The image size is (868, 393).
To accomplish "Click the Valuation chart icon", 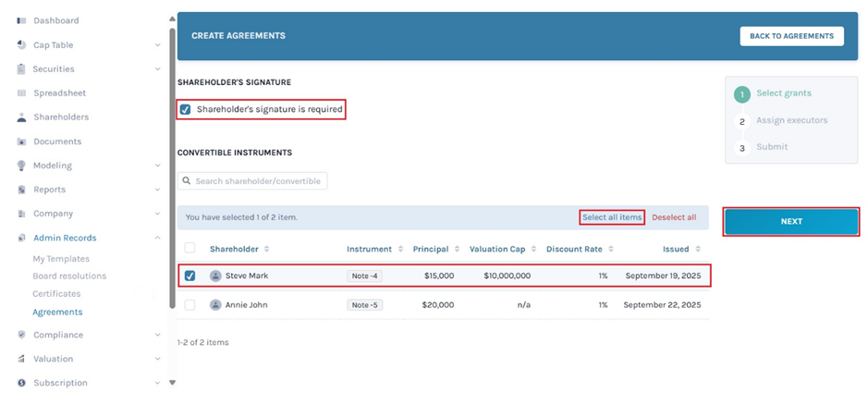I will point(21,359).
